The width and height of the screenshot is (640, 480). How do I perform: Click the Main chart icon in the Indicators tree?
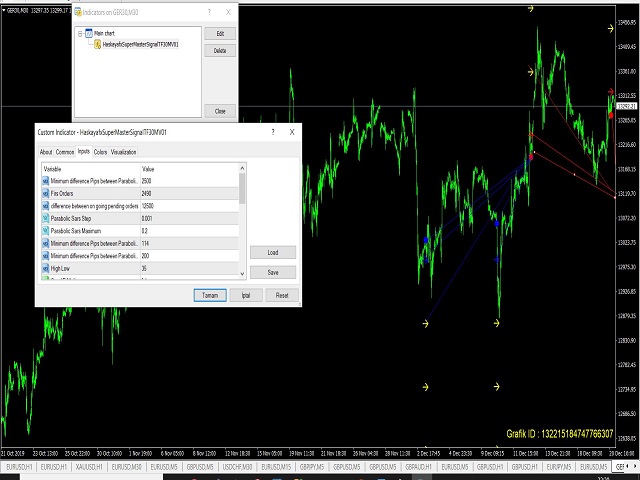coord(89,33)
